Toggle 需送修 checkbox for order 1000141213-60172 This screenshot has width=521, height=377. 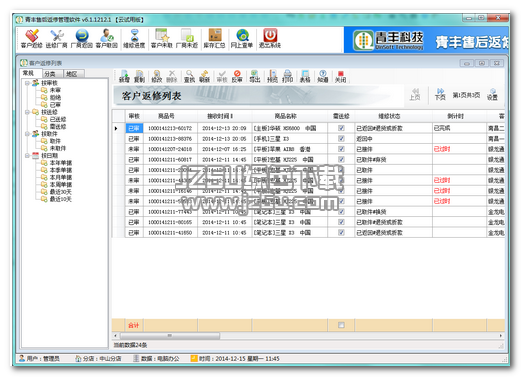pos(341,128)
